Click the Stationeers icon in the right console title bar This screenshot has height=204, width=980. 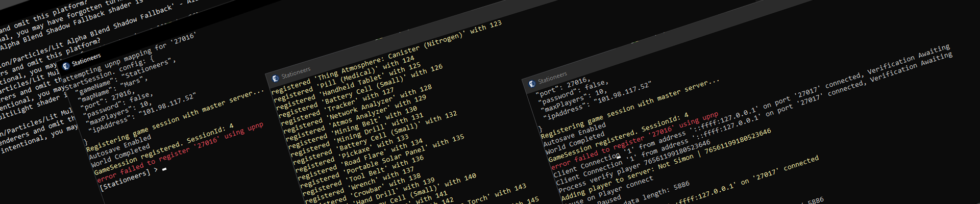pyautogui.click(x=532, y=83)
